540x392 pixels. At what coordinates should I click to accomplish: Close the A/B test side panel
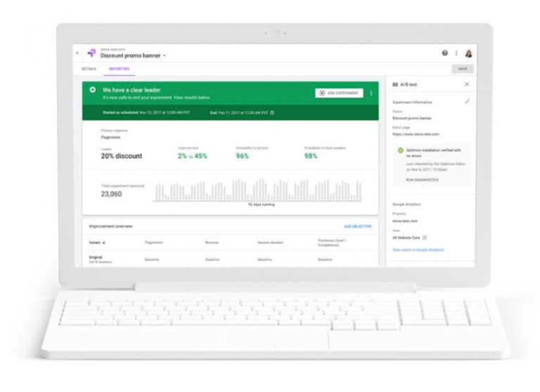[x=467, y=84]
